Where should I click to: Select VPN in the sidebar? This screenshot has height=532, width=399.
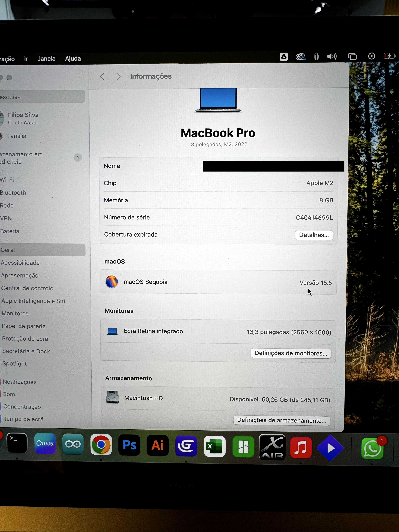point(6,218)
